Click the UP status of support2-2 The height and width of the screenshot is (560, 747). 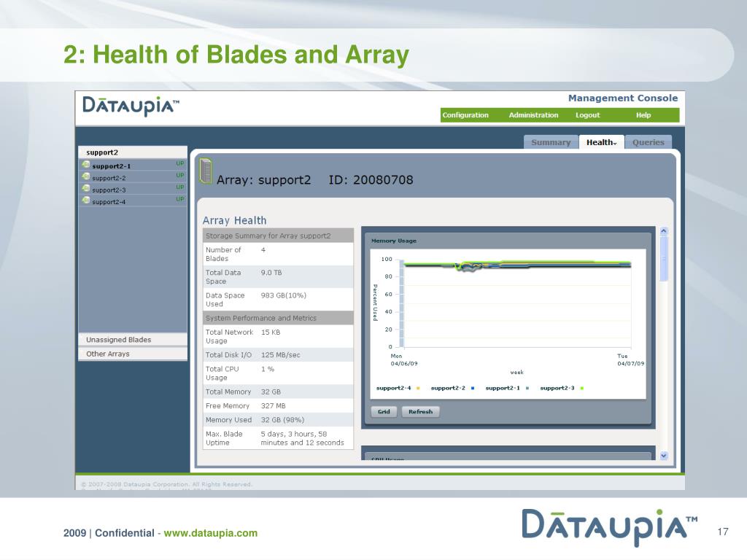[x=180, y=175]
